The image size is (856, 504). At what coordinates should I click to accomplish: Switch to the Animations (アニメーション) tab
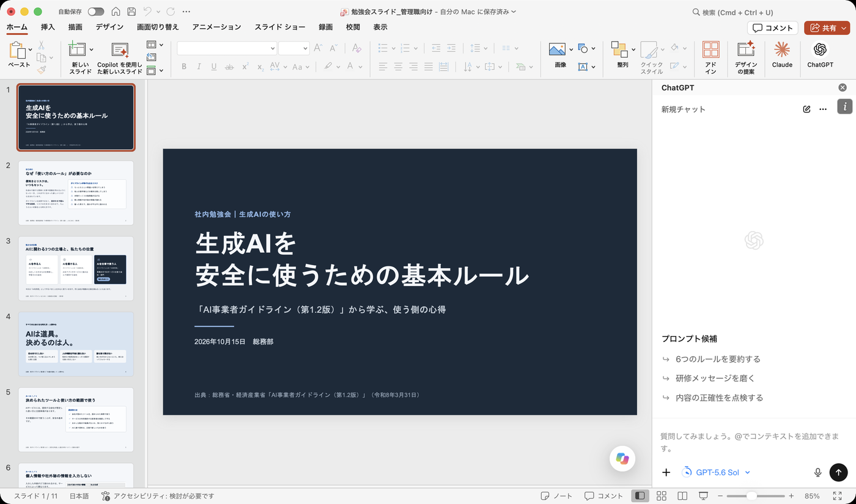pos(216,27)
